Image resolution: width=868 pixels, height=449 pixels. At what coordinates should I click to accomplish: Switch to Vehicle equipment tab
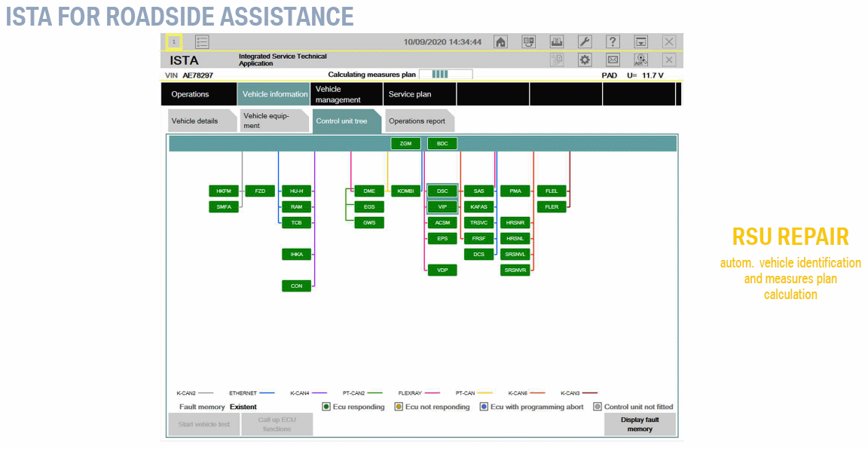coord(274,121)
